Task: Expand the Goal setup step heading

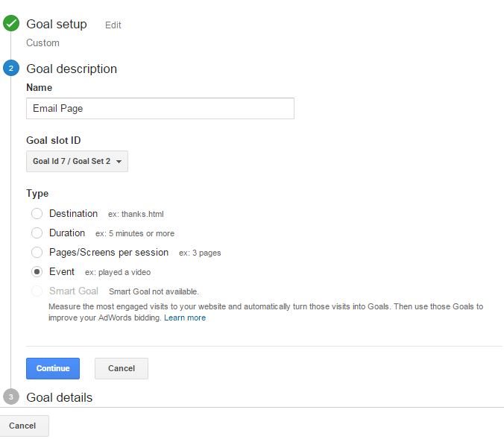Action: click(x=57, y=24)
